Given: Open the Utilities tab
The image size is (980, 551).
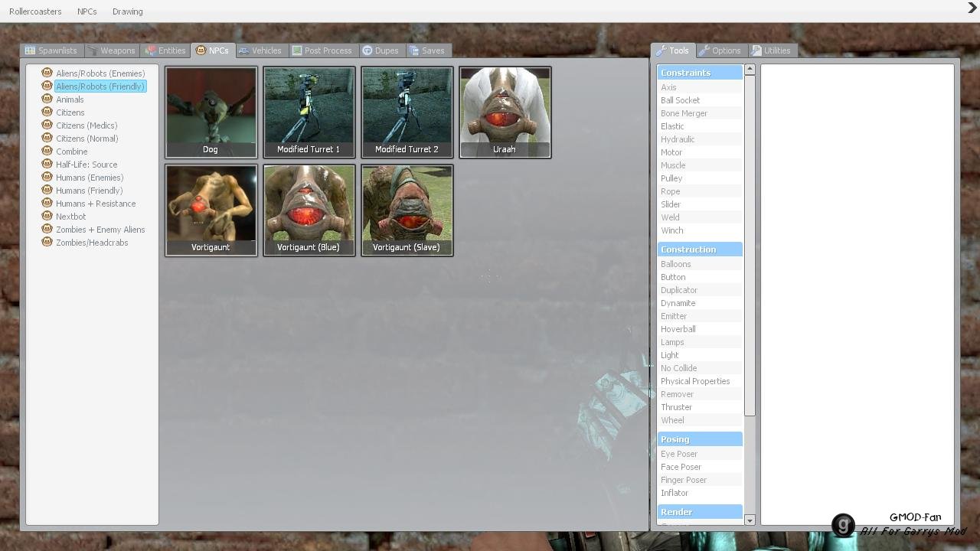Looking at the screenshot, I should [x=771, y=51].
